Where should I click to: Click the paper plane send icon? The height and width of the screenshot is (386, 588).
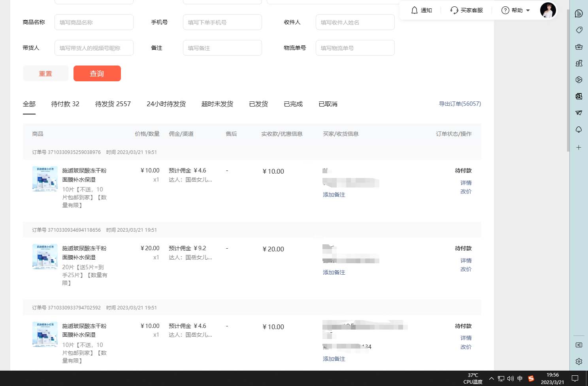tap(579, 113)
